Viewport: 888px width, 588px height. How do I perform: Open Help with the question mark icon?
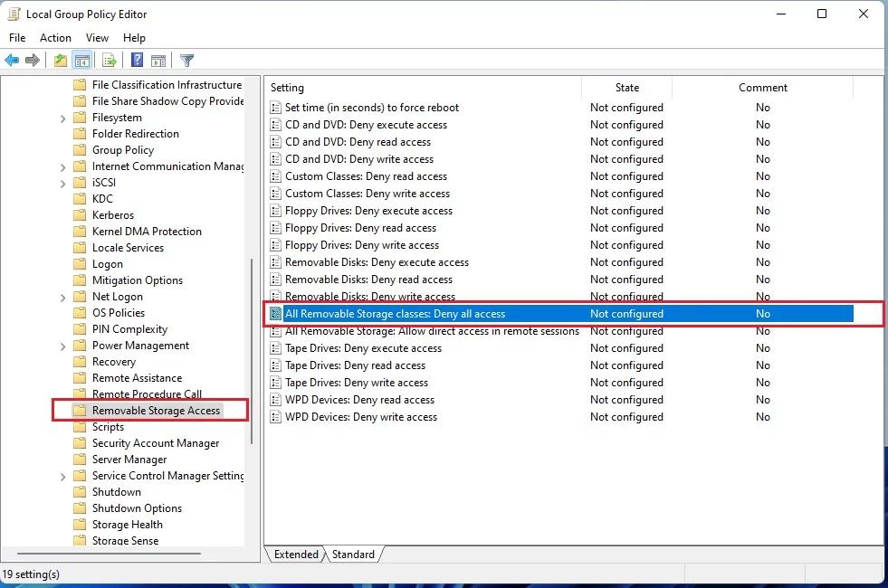[x=137, y=60]
